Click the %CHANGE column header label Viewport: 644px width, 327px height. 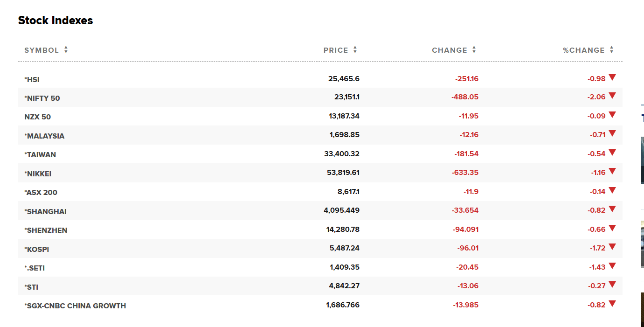[583, 50]
